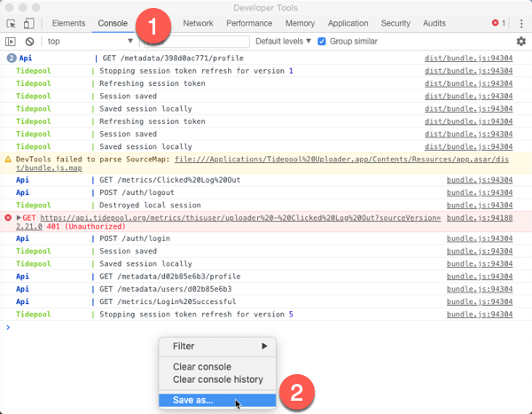The width and height of the screenshot is (532, 414).
Task: Open source link for GET /metrics/Login%20Successful
Action: point(480,301)
